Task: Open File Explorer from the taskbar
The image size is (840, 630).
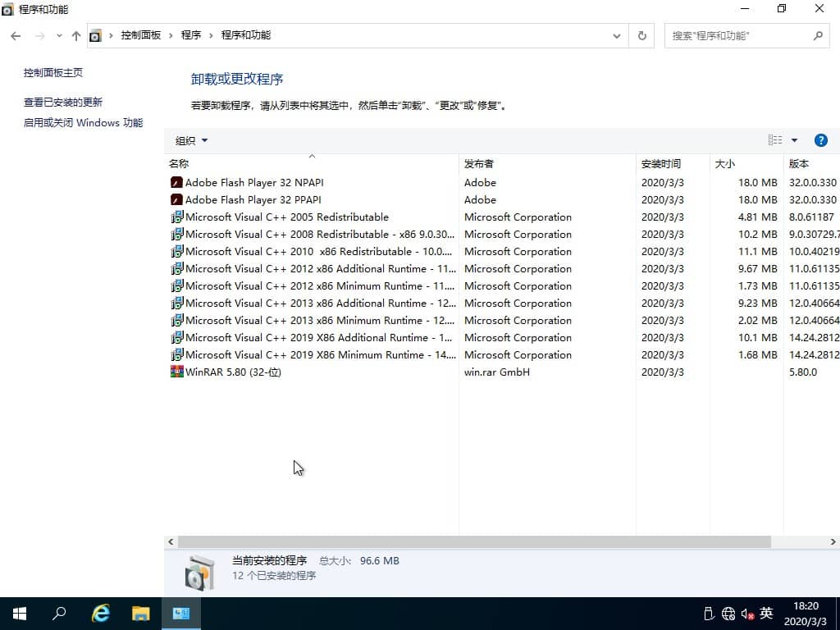Action: (x=140, y=613)
